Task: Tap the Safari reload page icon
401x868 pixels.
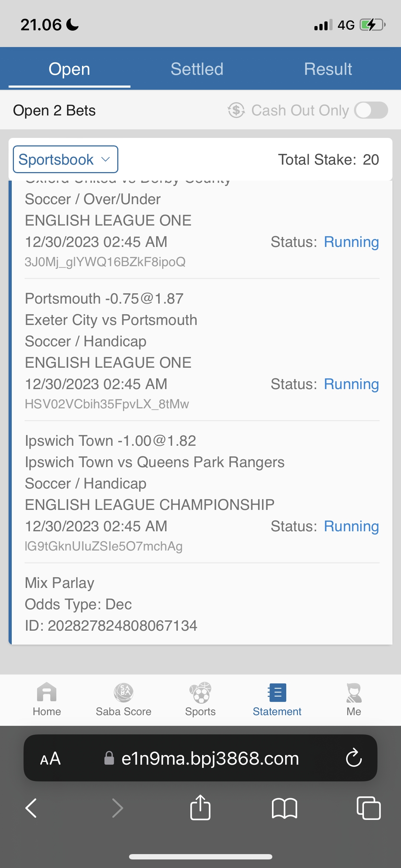Action: click(354, 758)
